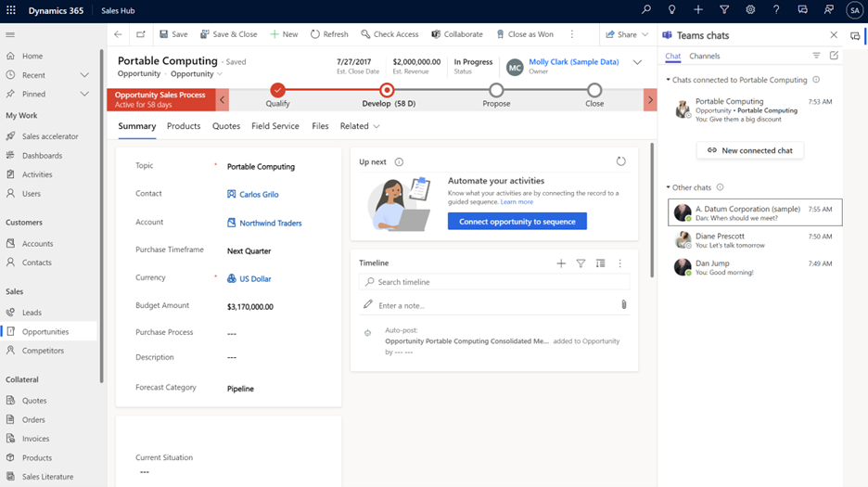868x487 pixels.
Task: Open the Files tab
Action: pyautogui.click(x=320, y=126)
